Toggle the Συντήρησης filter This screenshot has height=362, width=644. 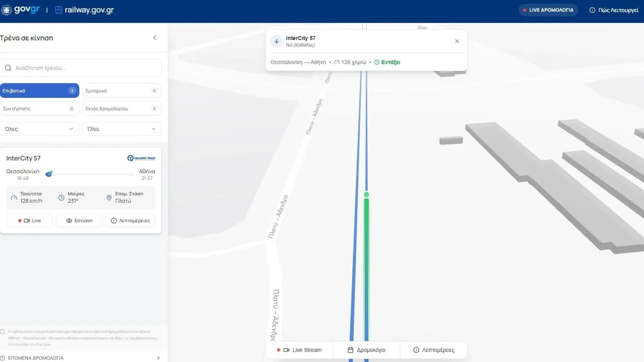point(39,108)
